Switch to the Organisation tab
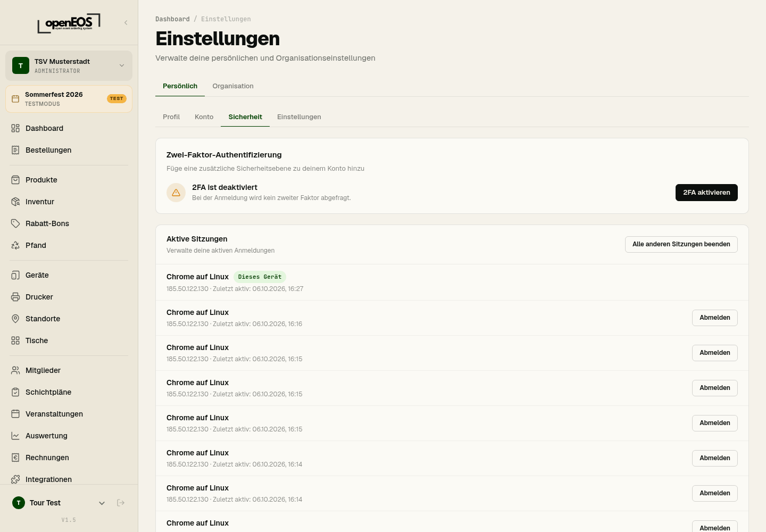The width and height of the screenshot is (766, 532). 233,86
